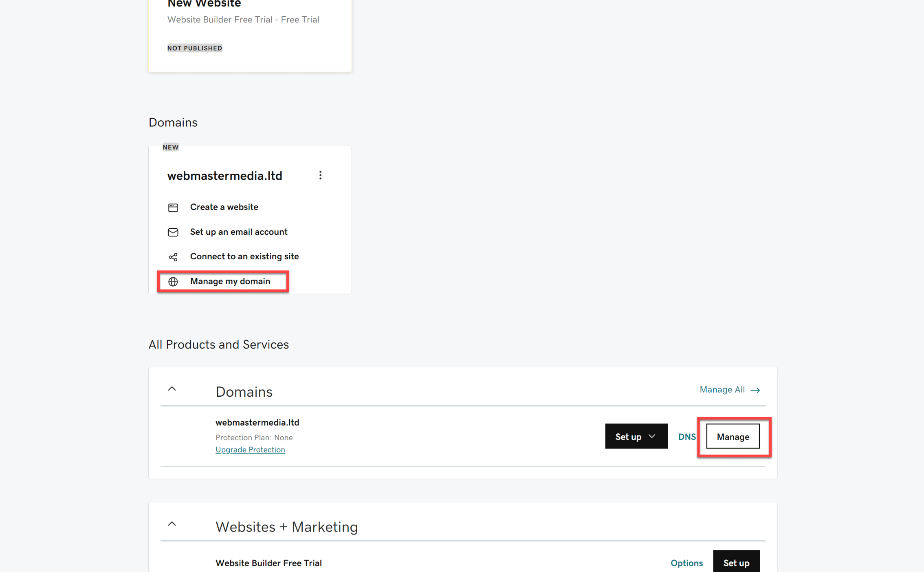Open the Manage All domains link
The height and width of the screenshot is (572, 924).
click(x=722, y=390)
